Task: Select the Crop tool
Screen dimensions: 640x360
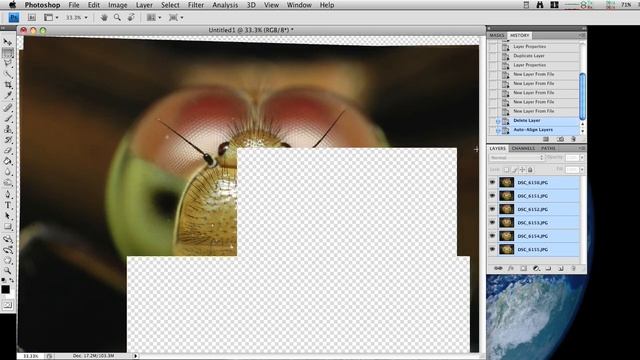Action: coord(7,85)
